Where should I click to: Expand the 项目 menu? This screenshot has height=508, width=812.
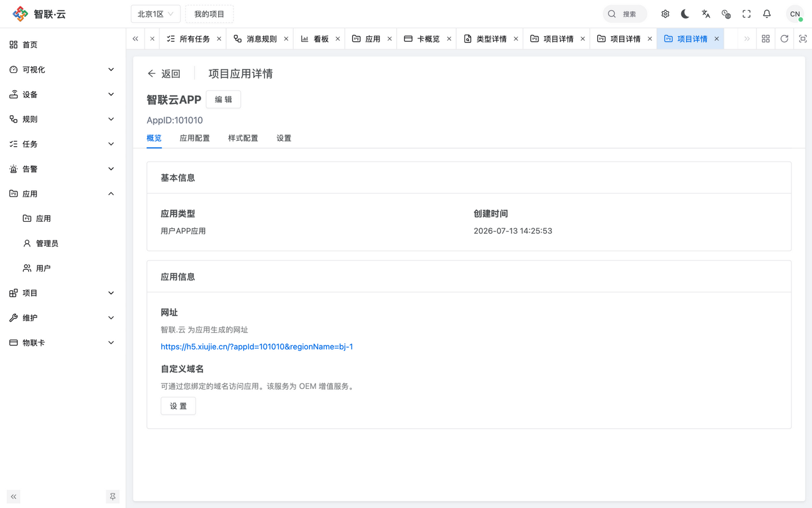click(x=63, y=293)
